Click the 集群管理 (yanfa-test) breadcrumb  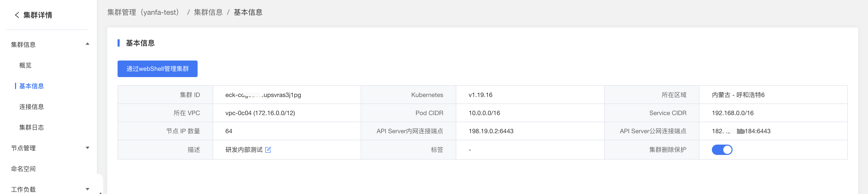click(143, 12)
